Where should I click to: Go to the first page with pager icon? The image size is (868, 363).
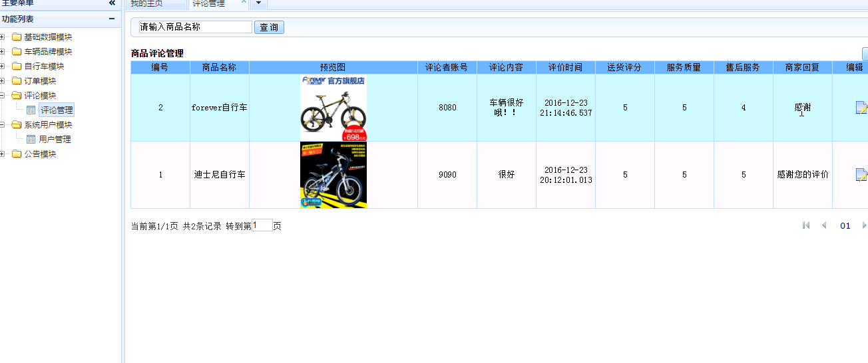806,225
